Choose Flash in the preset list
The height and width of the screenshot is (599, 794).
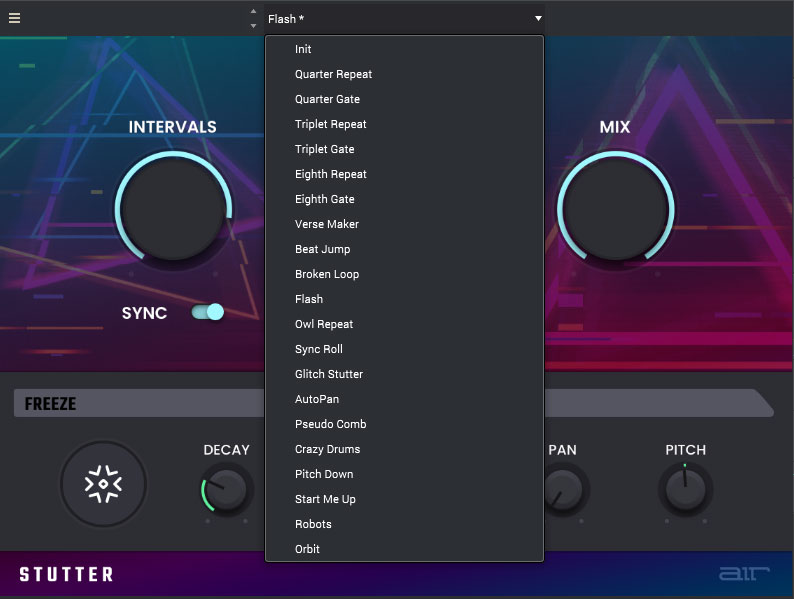point(404,299)
